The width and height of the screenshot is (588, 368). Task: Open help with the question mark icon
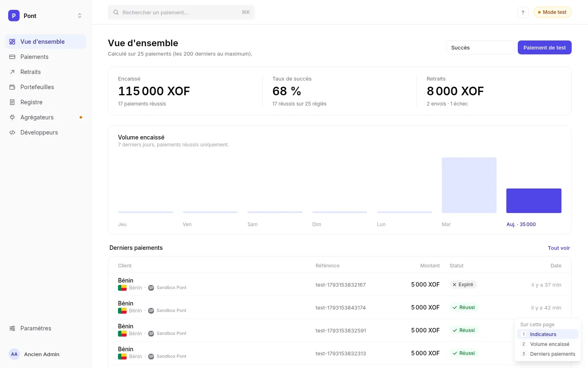(523, 12)
